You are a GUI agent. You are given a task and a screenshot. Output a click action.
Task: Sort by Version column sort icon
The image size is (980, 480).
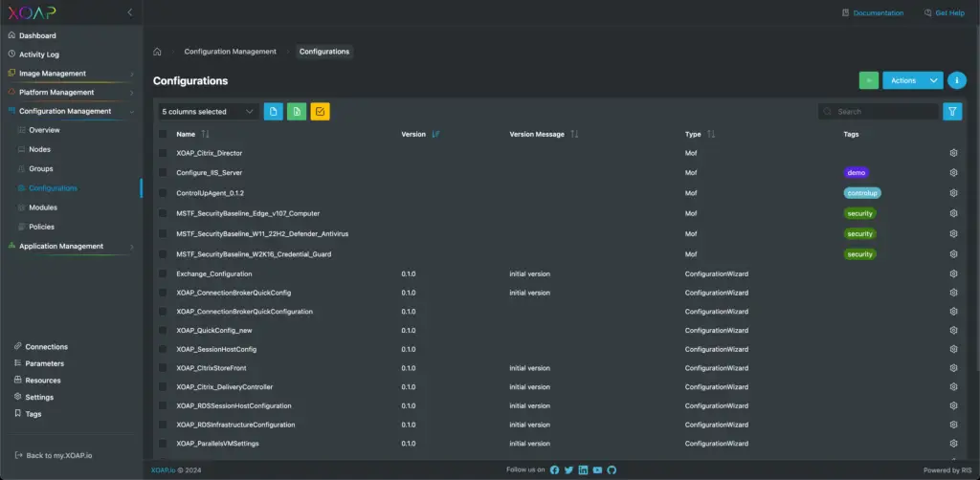click(435, 134)
